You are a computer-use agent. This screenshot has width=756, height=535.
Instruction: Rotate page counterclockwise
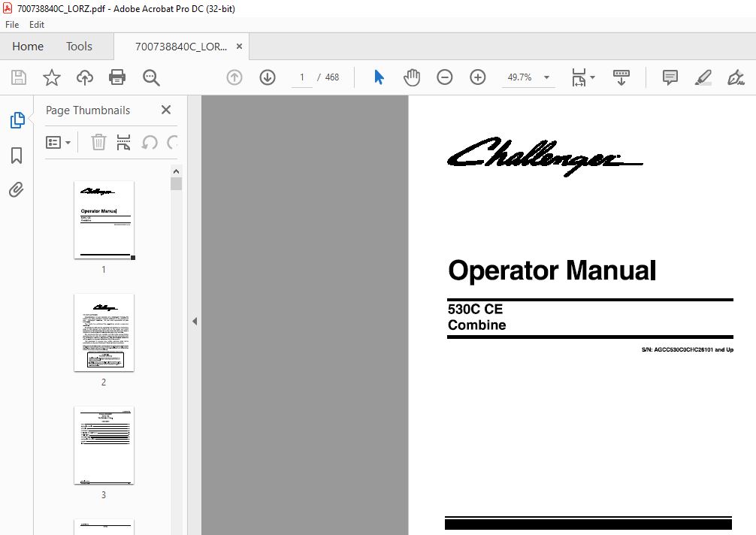pyautogui.click(x=150, y=142)
